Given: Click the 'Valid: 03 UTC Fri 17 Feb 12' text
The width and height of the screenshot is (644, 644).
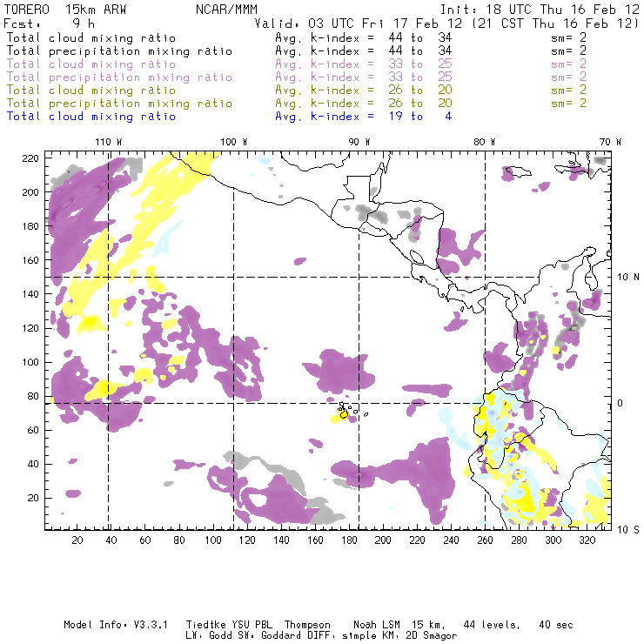Looking at the screenshot, I should [x=359, y=23].
